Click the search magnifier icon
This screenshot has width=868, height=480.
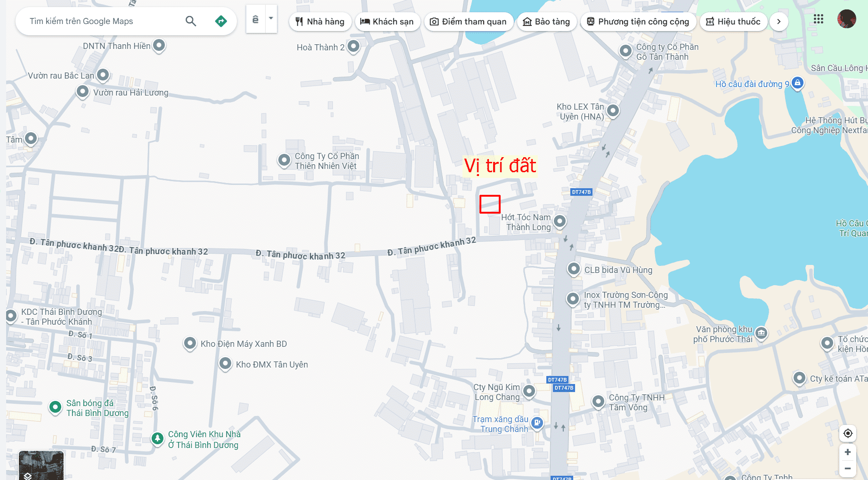tap(191, 21)
